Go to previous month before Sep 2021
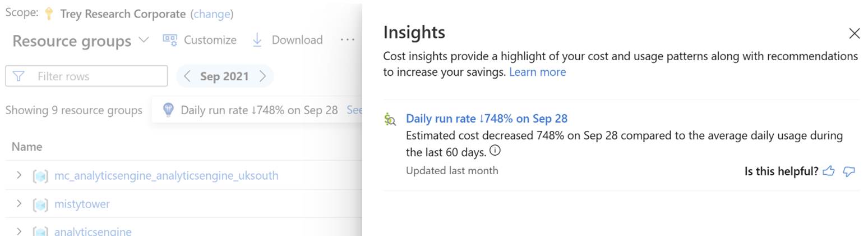 coord(188,76)
